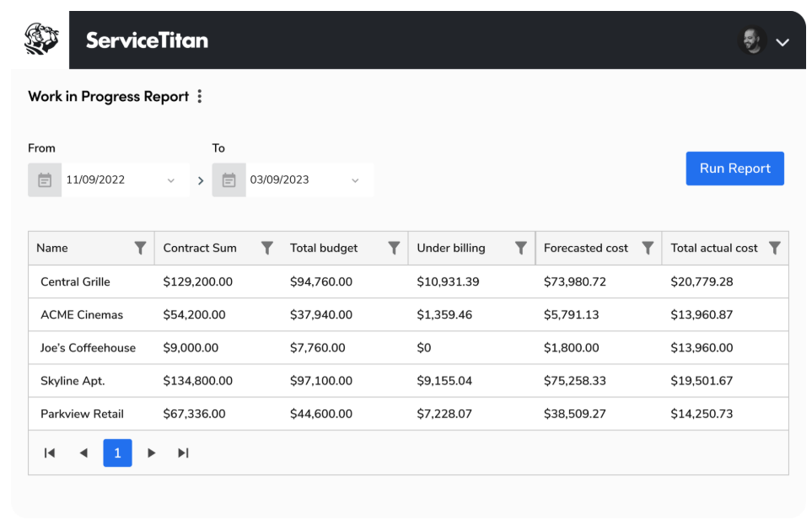This screenshot has width=812, height=525.
Task: Click the ServiceTitan helmet logo icon
Action: (41, 39)
